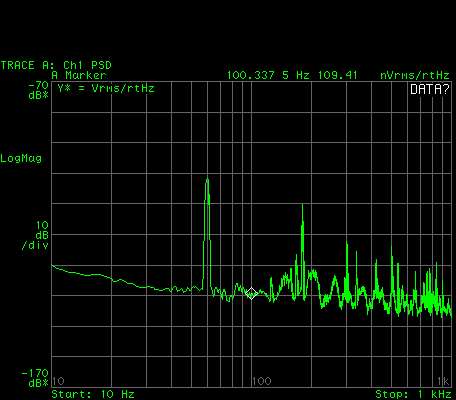Click the '10' frequency axis tick label
The height and width of the screenshot is (400, 456).
point(59,381)
